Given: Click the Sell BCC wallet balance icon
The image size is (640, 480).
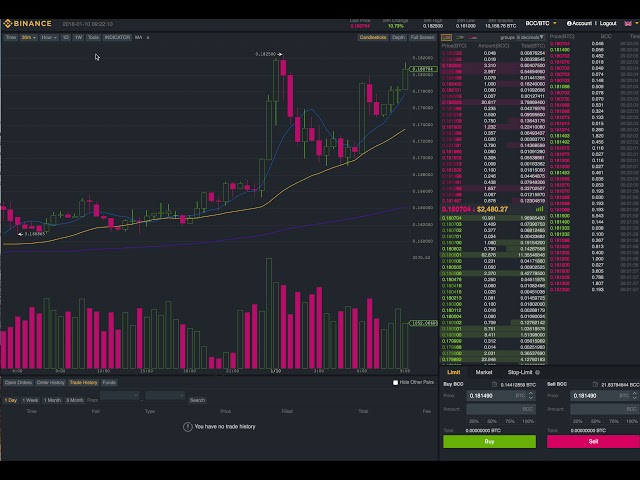Looking at the screenshot, I should click(x=595, y=384).
